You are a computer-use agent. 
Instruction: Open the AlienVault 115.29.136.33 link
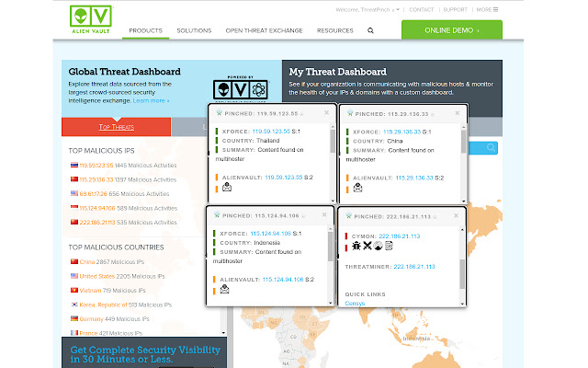click(414, 178)
